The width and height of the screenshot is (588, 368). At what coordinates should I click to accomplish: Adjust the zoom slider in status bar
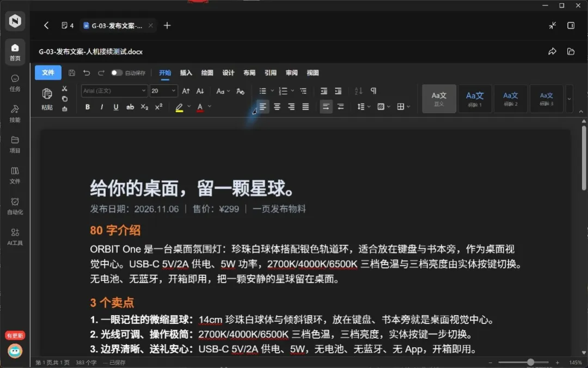531,363
